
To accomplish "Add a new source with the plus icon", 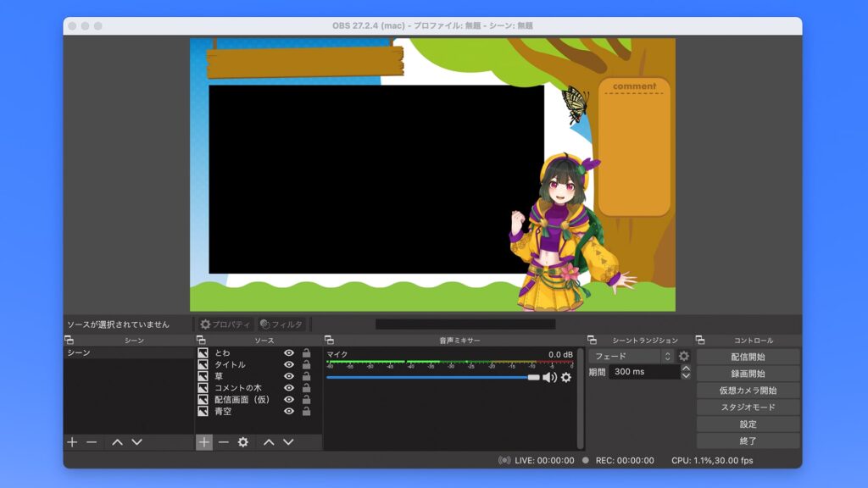I will point(203,442).
